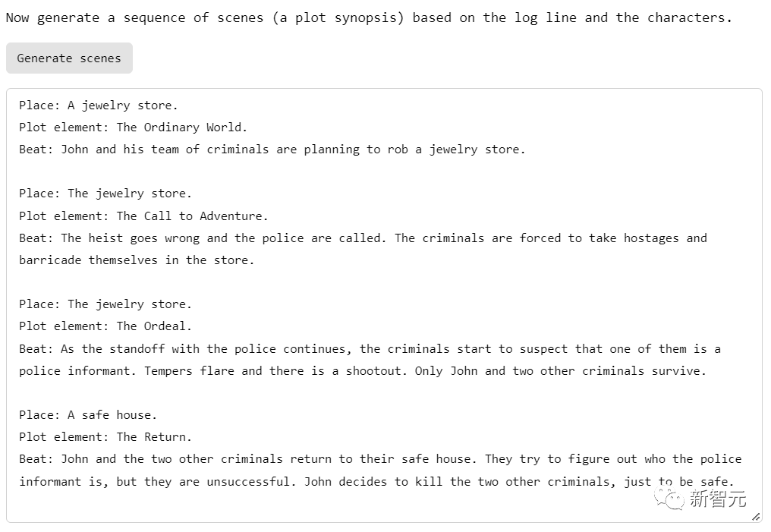Screen dimensions: 771x532
Task: Select the 'Plot element: The Call to Adventure.' line
Action: click(x=144, y=216)
